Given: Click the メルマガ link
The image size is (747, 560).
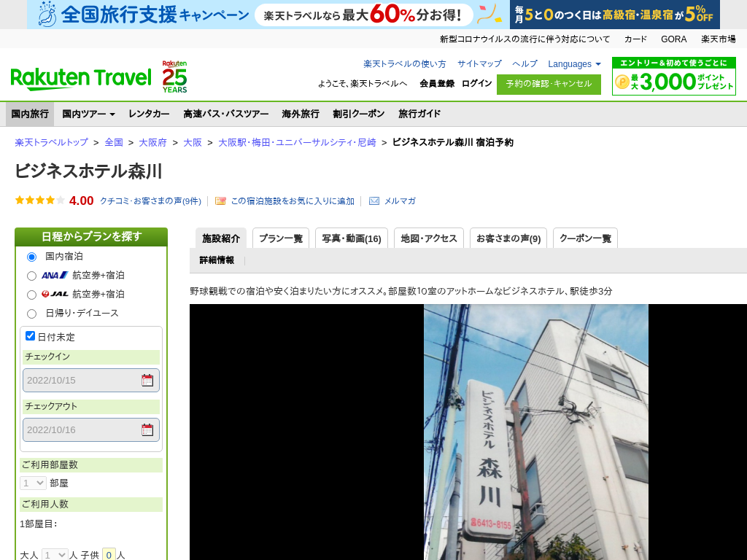Looking at the screenshot, I should pos(400,201).
